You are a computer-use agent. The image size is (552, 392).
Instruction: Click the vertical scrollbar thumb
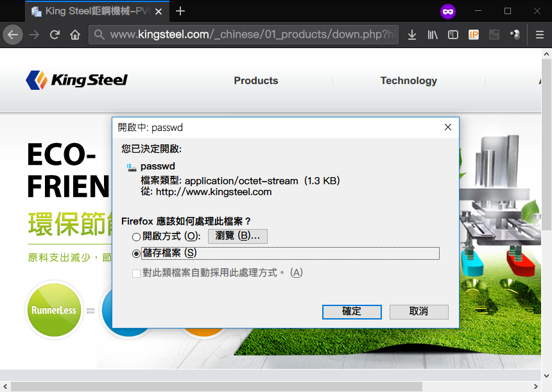pos(546,144)
